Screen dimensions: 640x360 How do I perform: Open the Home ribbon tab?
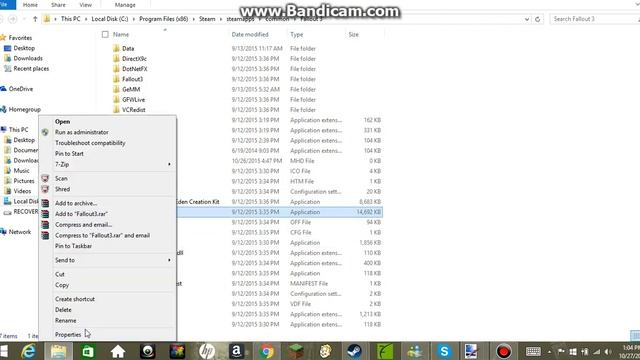30,5
